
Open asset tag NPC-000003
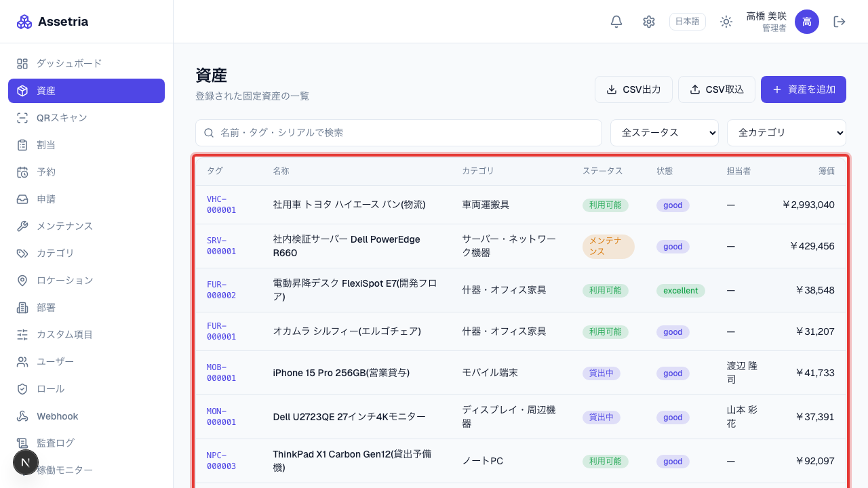222,461
